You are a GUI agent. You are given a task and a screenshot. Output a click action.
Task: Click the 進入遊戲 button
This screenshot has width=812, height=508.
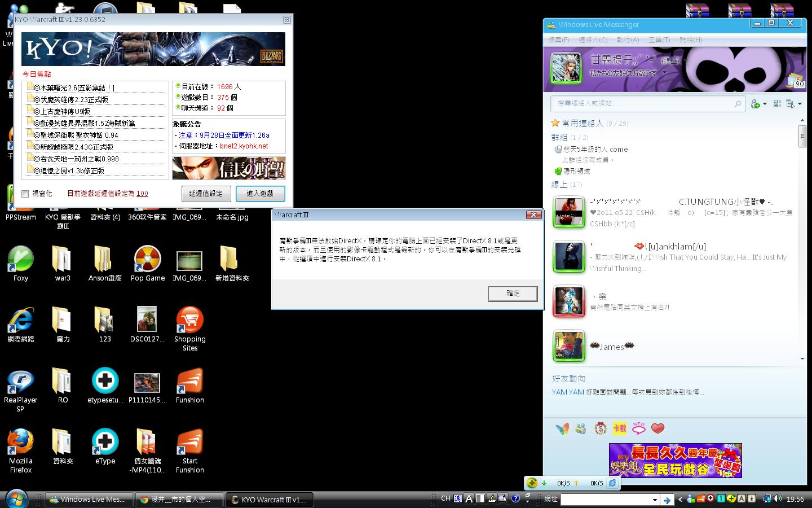click(260, 194)
